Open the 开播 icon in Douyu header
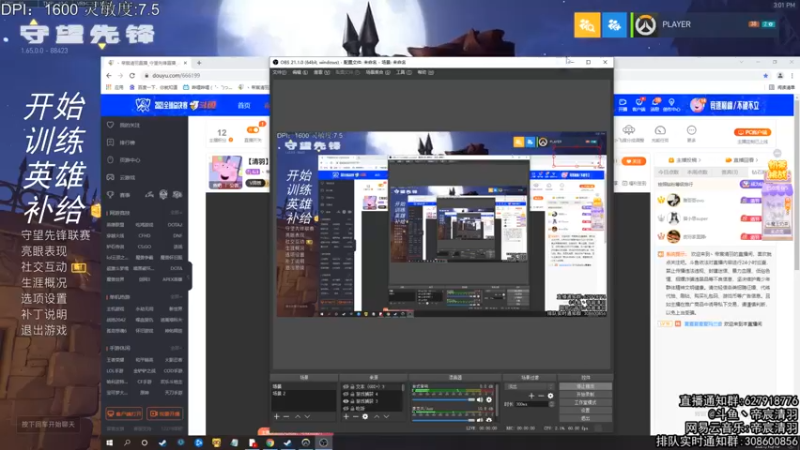The height and width of the screenshot is (450, 800). click(x=623, y=105)
